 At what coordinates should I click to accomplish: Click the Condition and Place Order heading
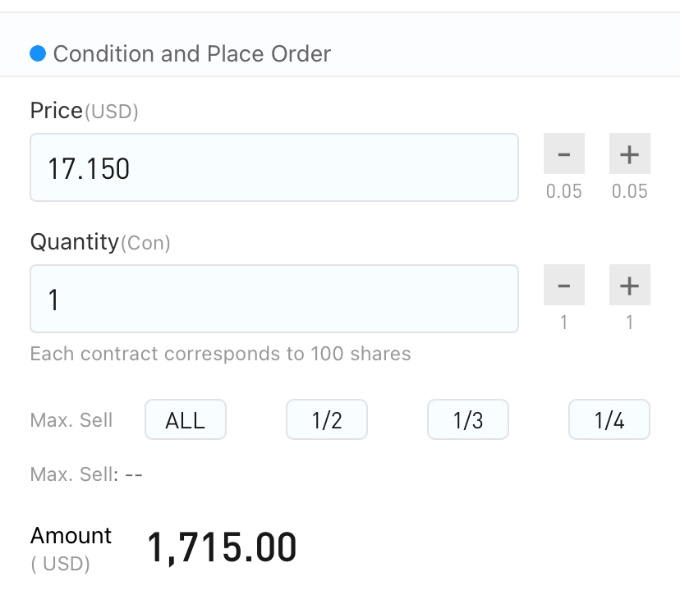tap(192, 54)
